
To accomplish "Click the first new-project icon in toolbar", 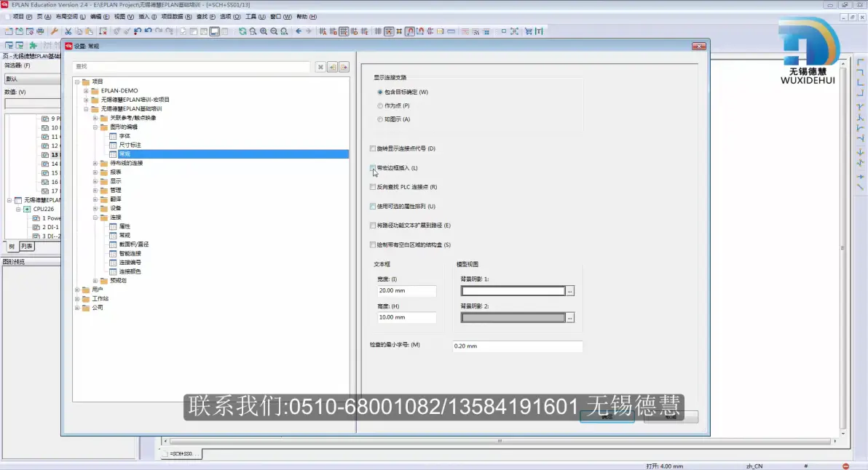I will point(9,31).
